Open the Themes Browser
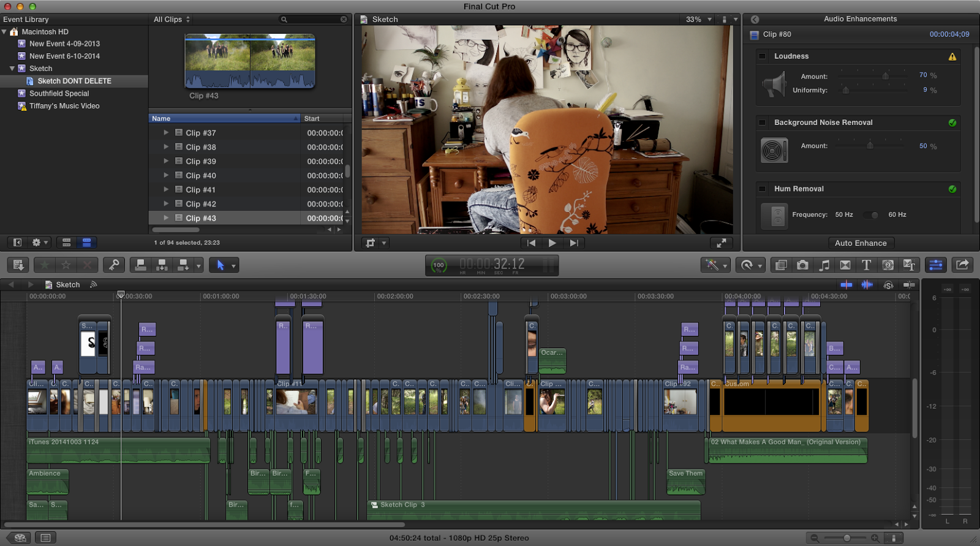Image resolution: width=980 pixels, height=546 pixels. point(909,265)
